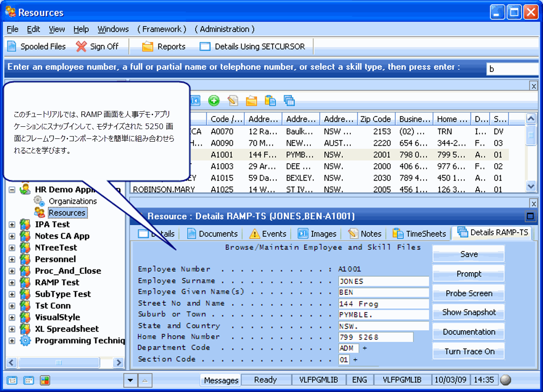Click the Home Phone Number field
The width and height of the screenshot is (543, 392).
click(376, 337)
